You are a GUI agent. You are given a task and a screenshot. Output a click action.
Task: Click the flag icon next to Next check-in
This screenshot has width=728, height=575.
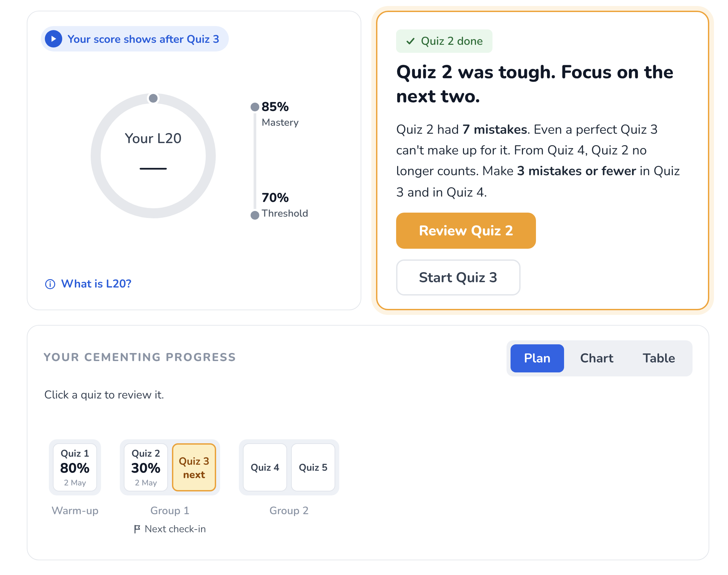137,529
